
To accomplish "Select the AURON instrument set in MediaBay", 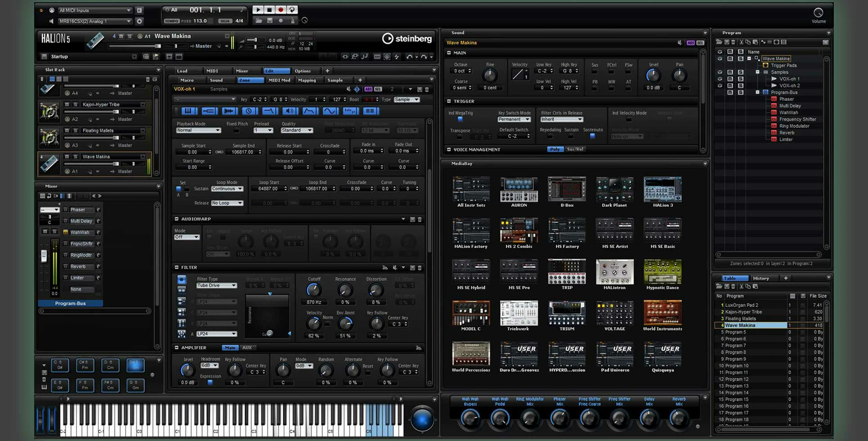I will click(x=519, y=192).
